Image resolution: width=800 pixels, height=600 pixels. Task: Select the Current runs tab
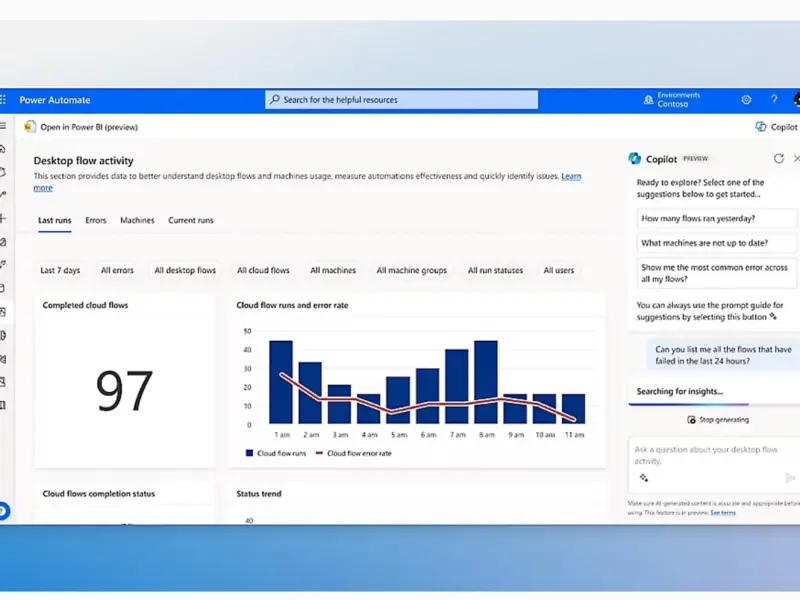[190, 220]
